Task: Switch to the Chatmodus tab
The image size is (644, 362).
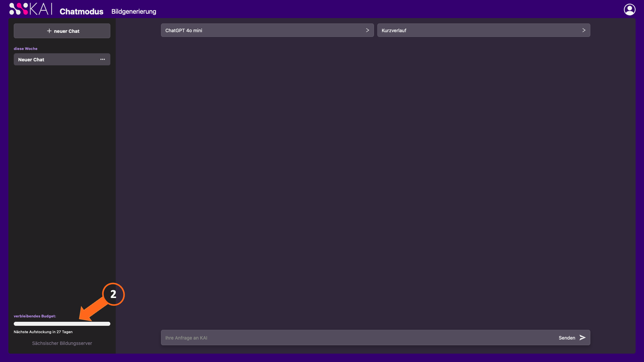Action: 82,11
